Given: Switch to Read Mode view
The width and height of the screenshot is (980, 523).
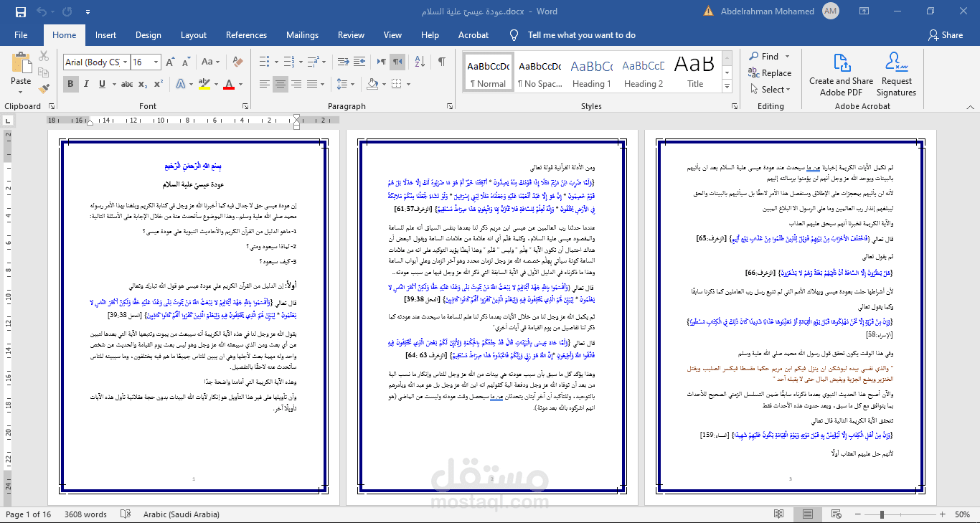Looking at the screenshot, I should [779, 514].
